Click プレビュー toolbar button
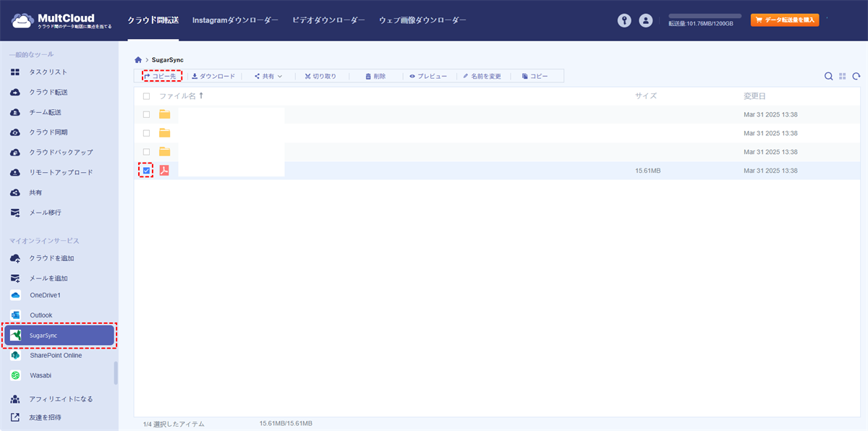868x431 pixels. (x=428, y=76)
